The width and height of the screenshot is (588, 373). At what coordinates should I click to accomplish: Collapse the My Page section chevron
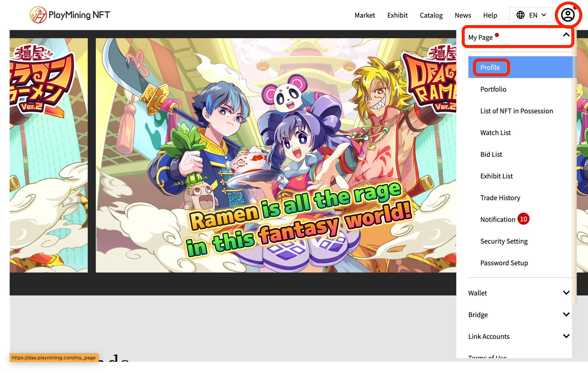(x=566, y=35)
